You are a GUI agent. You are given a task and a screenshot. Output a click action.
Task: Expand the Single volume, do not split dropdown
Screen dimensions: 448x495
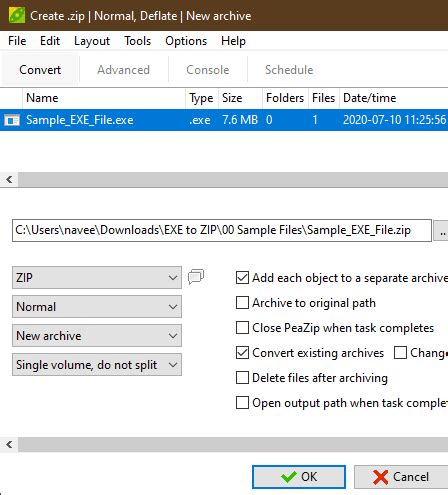pyautogui.click(x=97, y=364)
